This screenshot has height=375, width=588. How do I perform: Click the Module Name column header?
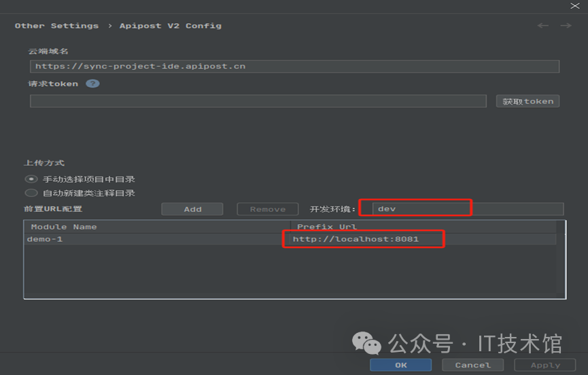[157, 227]
